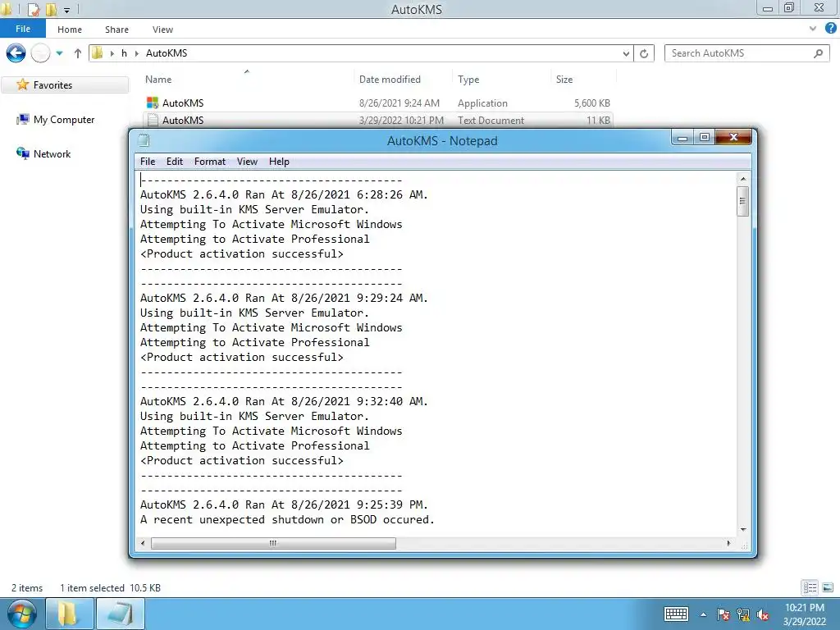Expand the address bar history dropdown
The height and width of the screenshot is (630, 840).
pyautogui.click(x=626, y=53)
